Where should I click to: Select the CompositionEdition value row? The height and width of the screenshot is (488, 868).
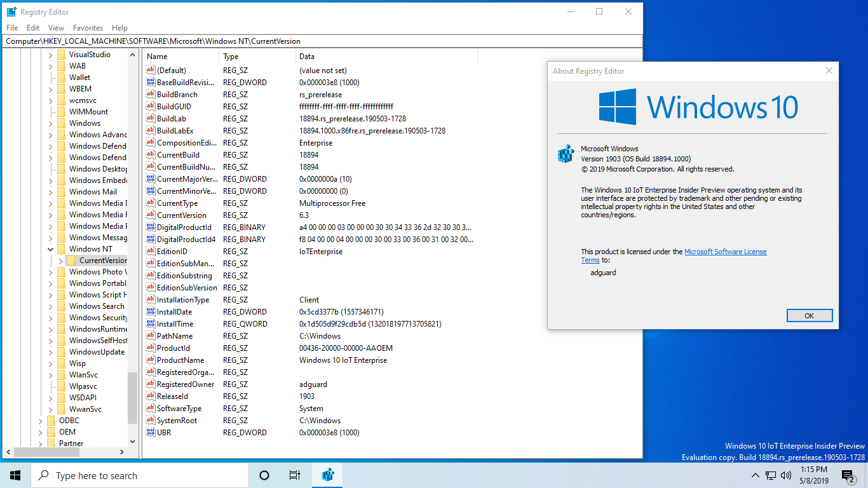[x=309, y=143]
